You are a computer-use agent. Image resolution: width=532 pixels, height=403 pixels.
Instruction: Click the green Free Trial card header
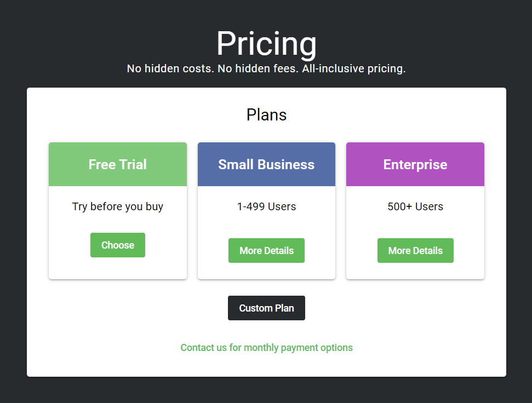[x=118, y=164]
